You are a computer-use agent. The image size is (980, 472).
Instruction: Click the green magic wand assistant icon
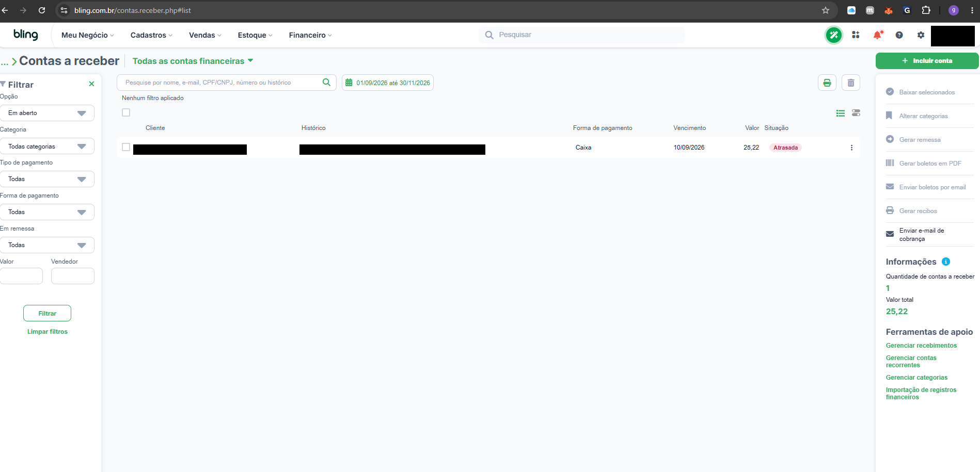pyautogui.click(x=833, y=35)
